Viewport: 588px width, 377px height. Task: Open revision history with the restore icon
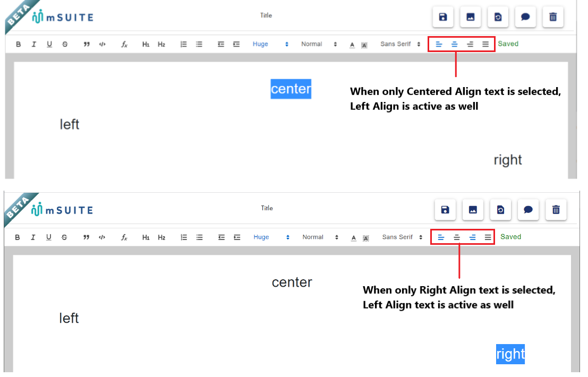[x=498, y=16]
